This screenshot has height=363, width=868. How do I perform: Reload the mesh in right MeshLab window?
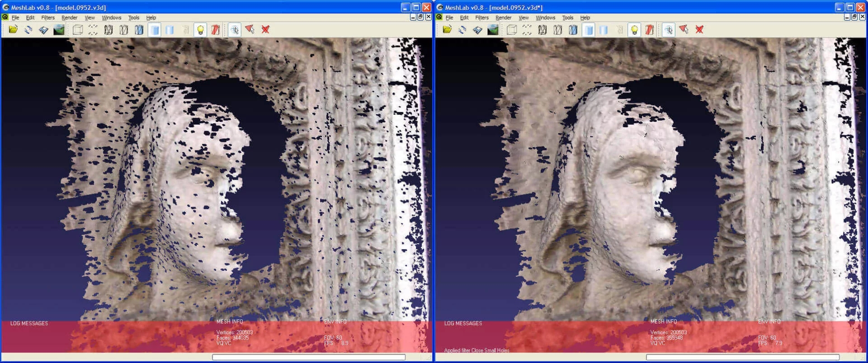(x=462, y=30)
